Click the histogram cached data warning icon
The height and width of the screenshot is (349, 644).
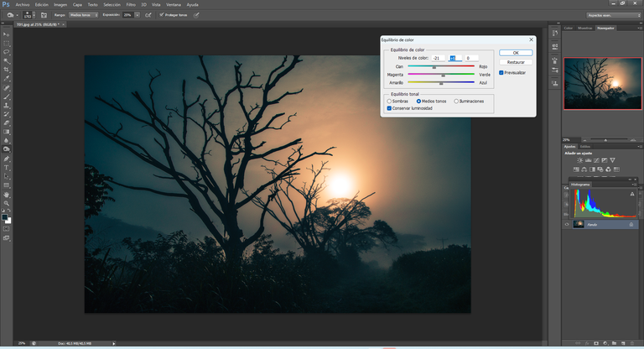coord(632,194)
